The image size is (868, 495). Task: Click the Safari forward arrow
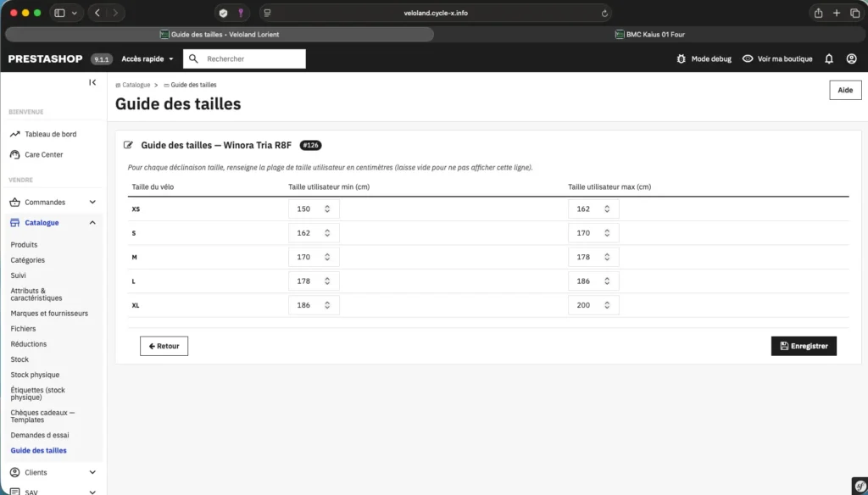click(x=115, y=13)
